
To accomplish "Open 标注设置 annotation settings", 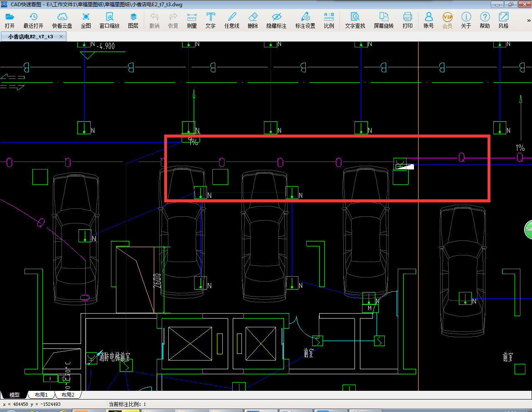I will (x=305, y=20).
